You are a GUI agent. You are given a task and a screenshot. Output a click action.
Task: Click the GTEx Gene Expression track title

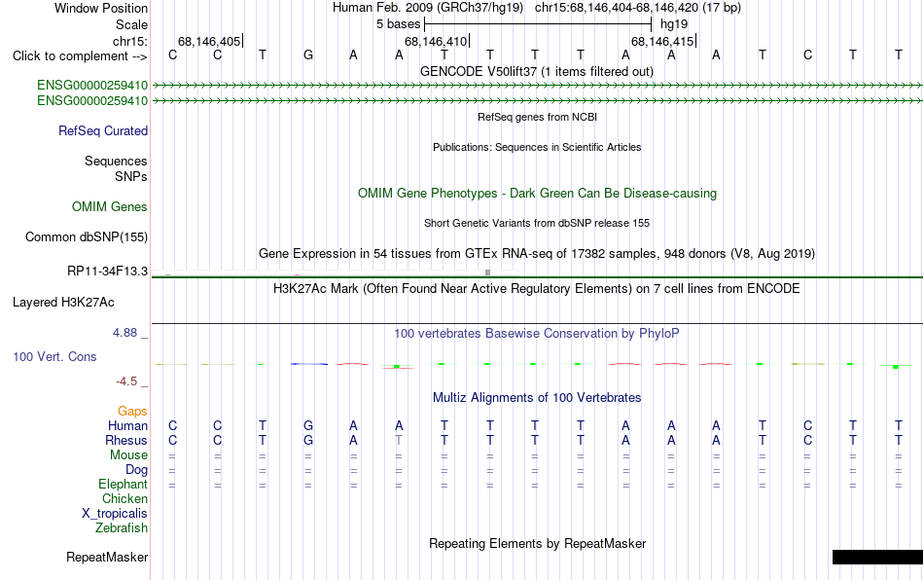coord(537,253)
